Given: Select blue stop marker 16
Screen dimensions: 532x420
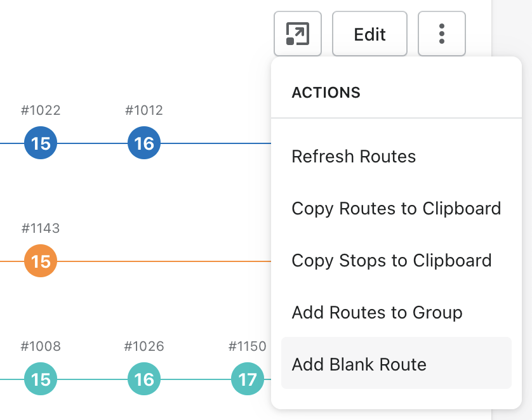Looking at the screenshot, I should [x=144, y=143].
